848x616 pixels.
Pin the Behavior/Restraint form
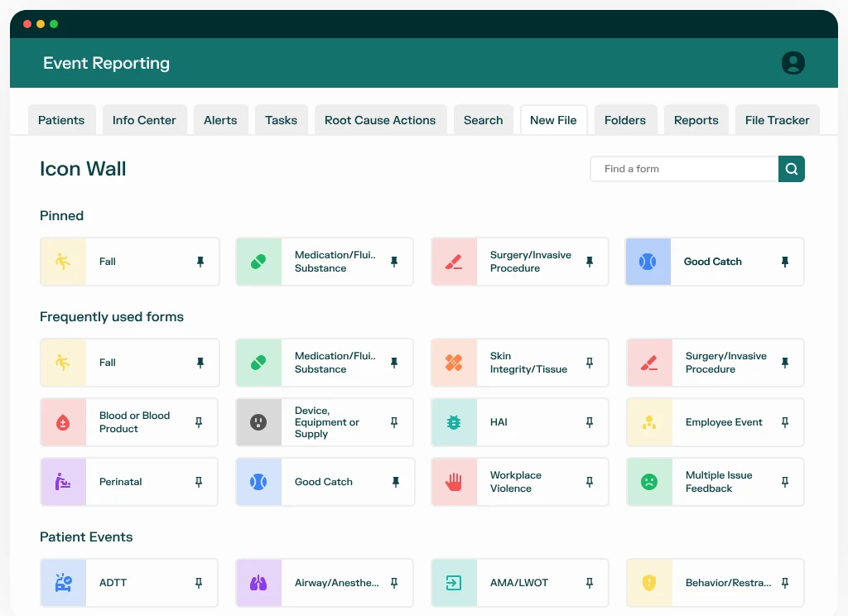[x=785, y=583]
